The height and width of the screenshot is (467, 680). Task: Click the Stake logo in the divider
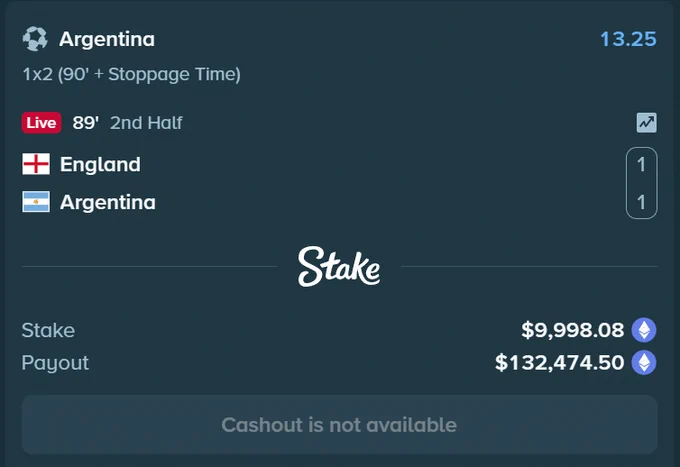point(339,267)
